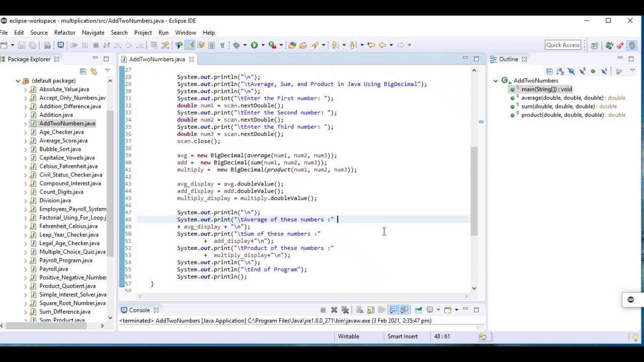Select Division.java in Package Explorer
644x362 pixels.
coord(55,201)
